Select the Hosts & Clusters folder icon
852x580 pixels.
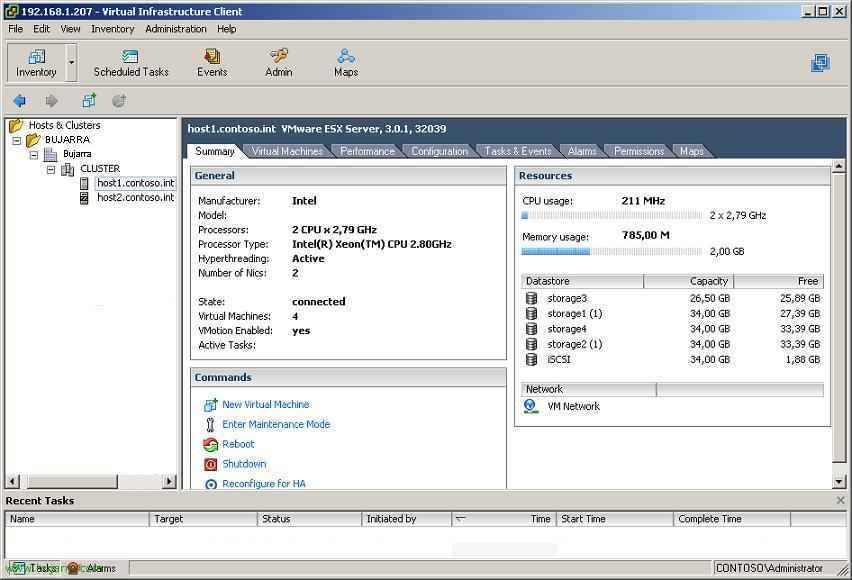(16, 126)
